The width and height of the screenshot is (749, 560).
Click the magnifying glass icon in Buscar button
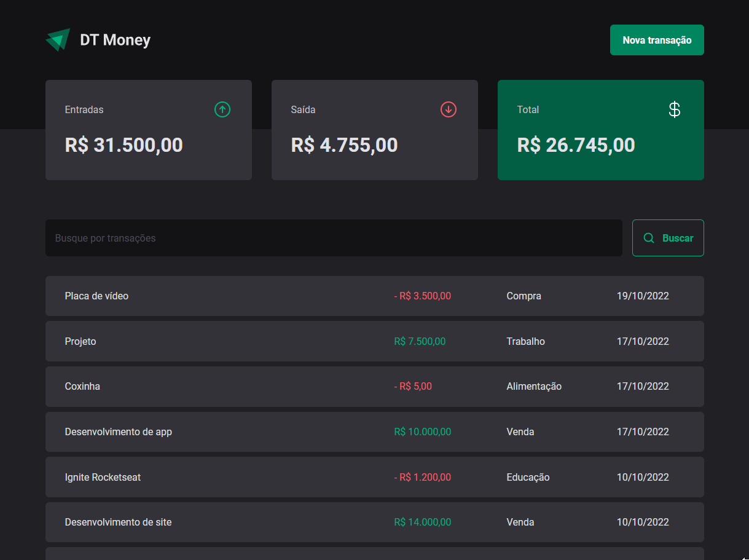click(649, 238)
